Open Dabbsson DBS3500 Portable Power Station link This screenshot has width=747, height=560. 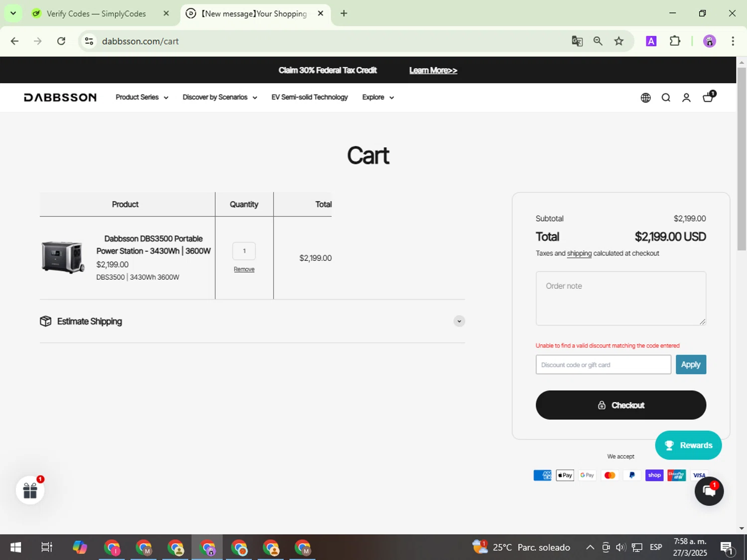(x=153, y=245)
